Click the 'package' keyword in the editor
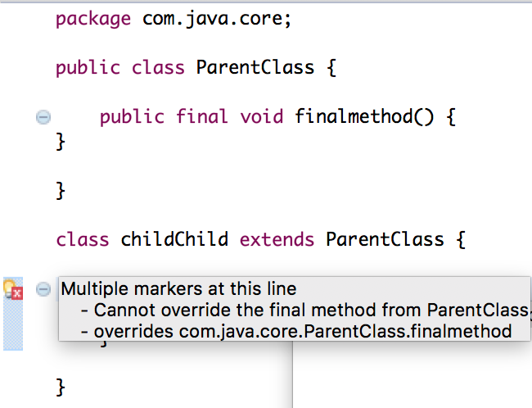The height and width of the screenshot is (408, 532). tap(93, 19)
